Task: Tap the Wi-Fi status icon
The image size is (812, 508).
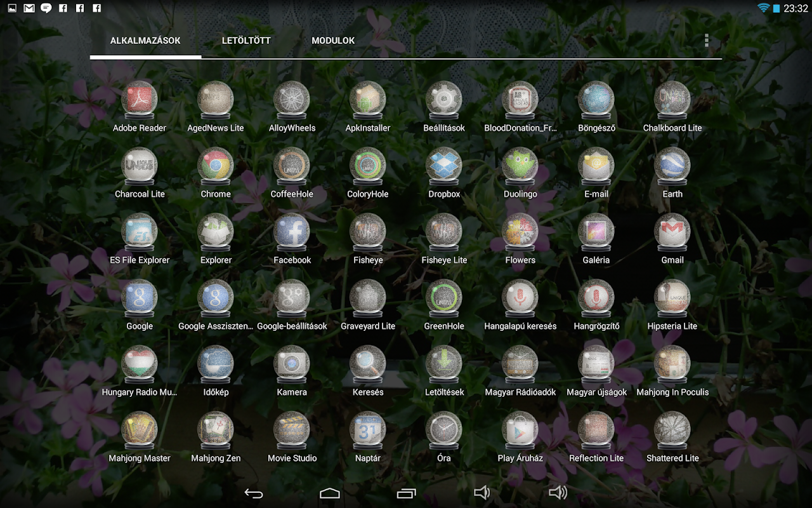Action: [763, 8]
